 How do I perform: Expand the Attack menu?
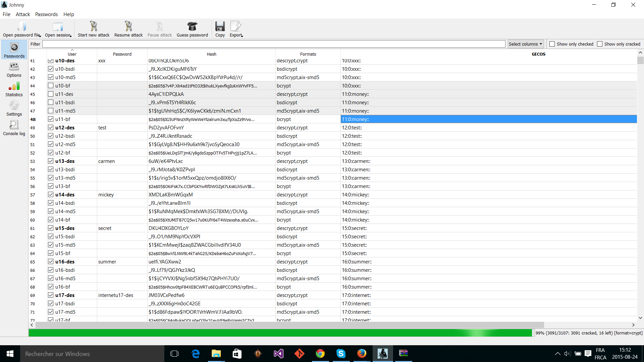coord(22,14)
